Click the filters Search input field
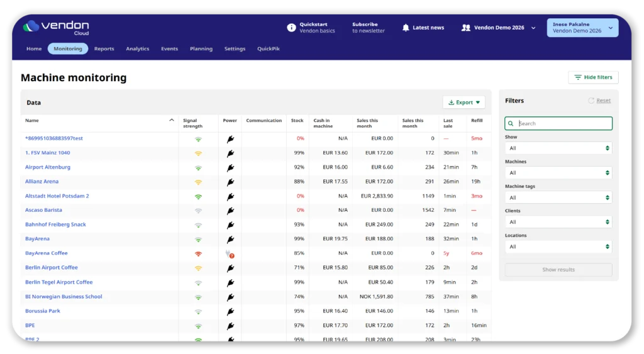644x354 pixels. click(563, 124)
